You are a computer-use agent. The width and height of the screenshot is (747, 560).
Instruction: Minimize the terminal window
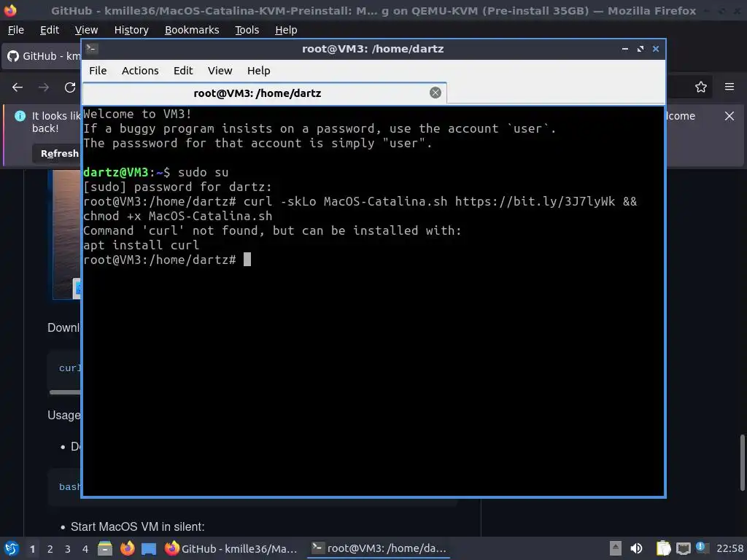(x=625, y=49)
